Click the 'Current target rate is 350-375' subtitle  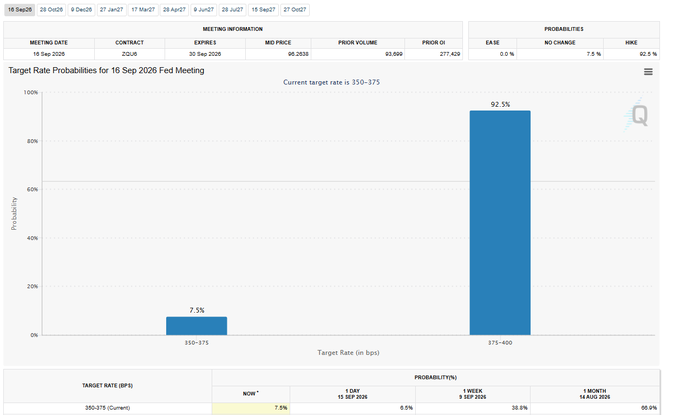pos(331,82)
